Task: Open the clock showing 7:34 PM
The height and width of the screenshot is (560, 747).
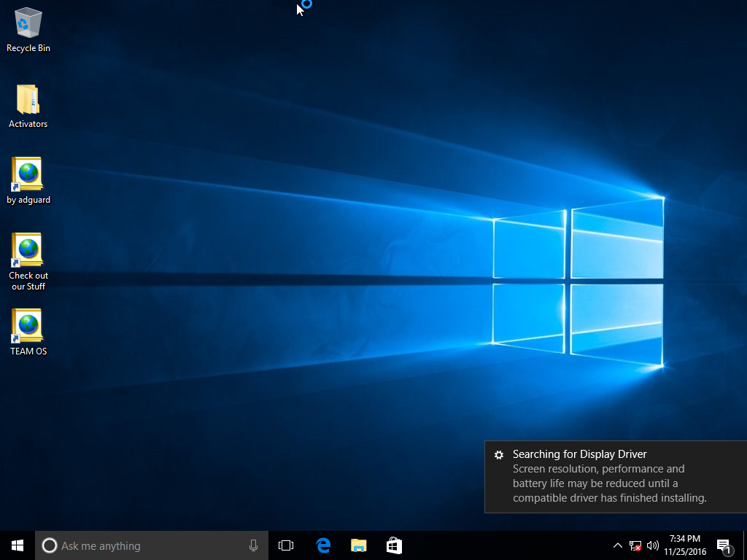Action: coord(685,545)
